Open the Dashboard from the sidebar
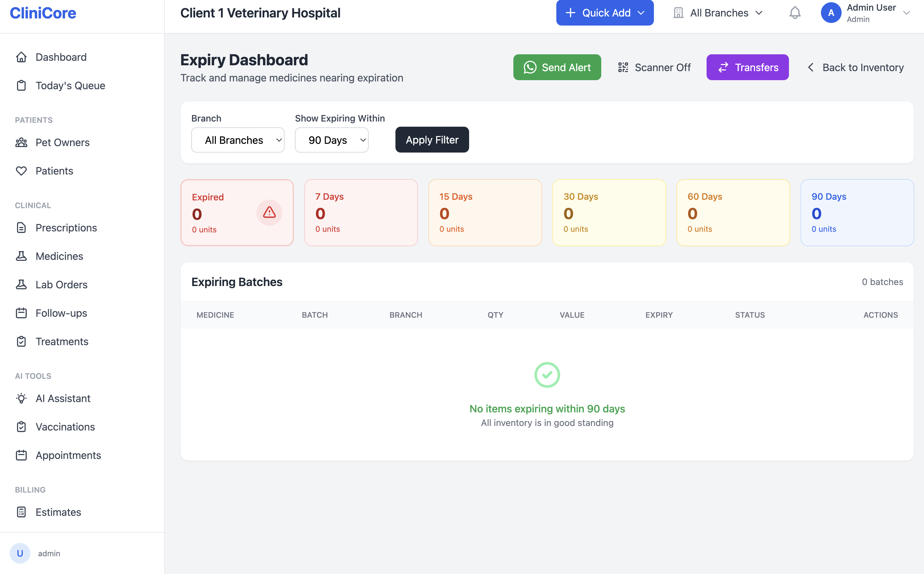The image size is (924, 574). pos(61,57)
